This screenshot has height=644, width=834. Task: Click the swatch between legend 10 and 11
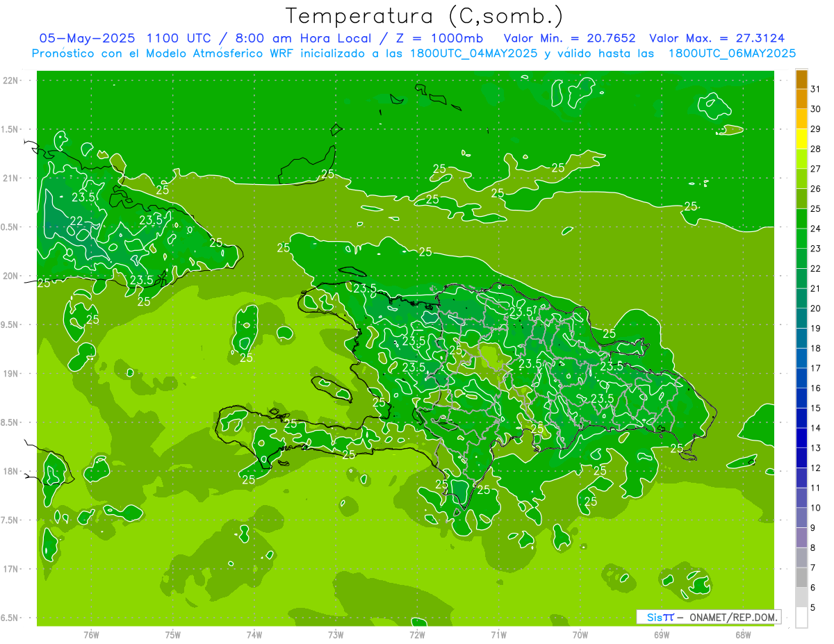[801, 497]
